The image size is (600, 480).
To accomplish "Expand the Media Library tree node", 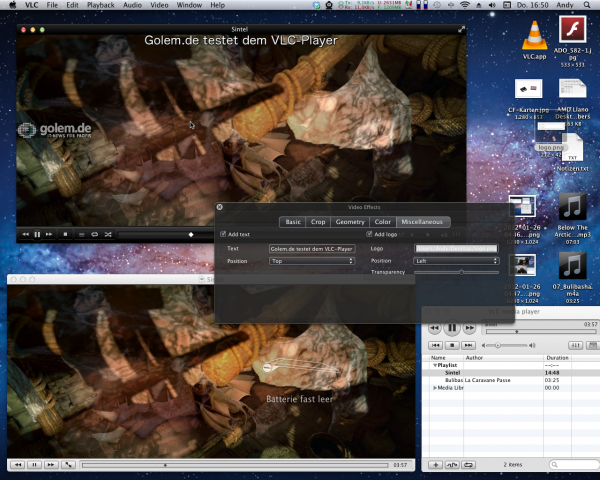I will point(434,387).
